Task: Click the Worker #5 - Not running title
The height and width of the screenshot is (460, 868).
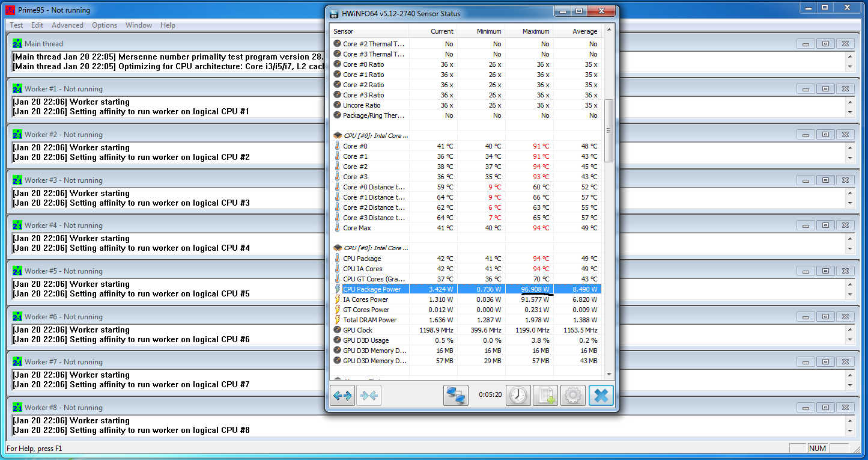Action: click(64, 271)
